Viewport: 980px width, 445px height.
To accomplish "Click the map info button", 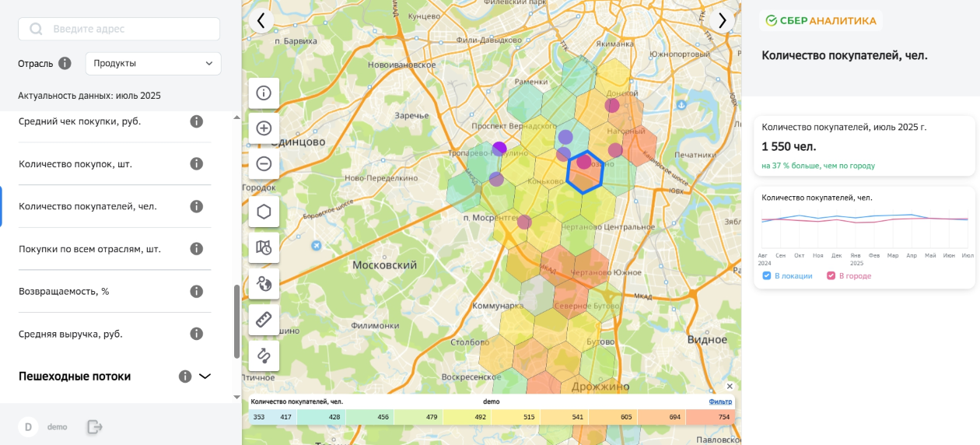I will (264, 93).
